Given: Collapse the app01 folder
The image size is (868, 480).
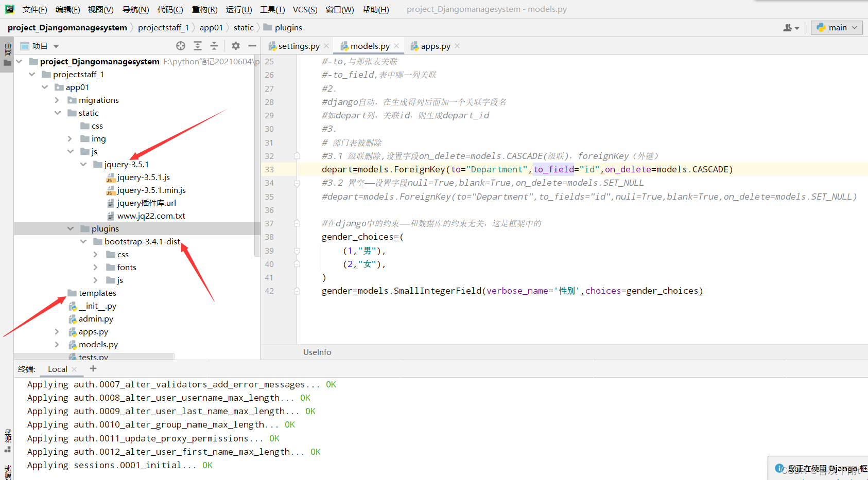Looking at the screenshot, I should (45, 87).
